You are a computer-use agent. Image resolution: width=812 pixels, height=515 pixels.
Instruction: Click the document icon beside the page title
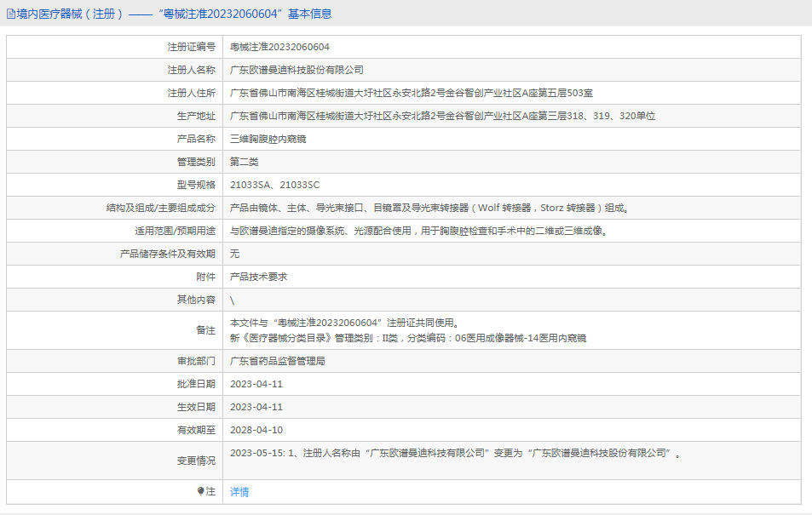point(11,14)
